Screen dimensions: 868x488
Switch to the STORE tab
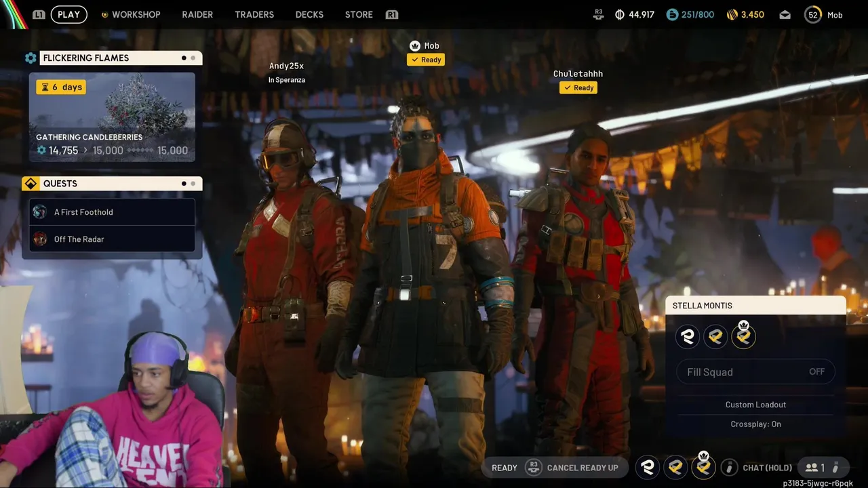[359, 14]
